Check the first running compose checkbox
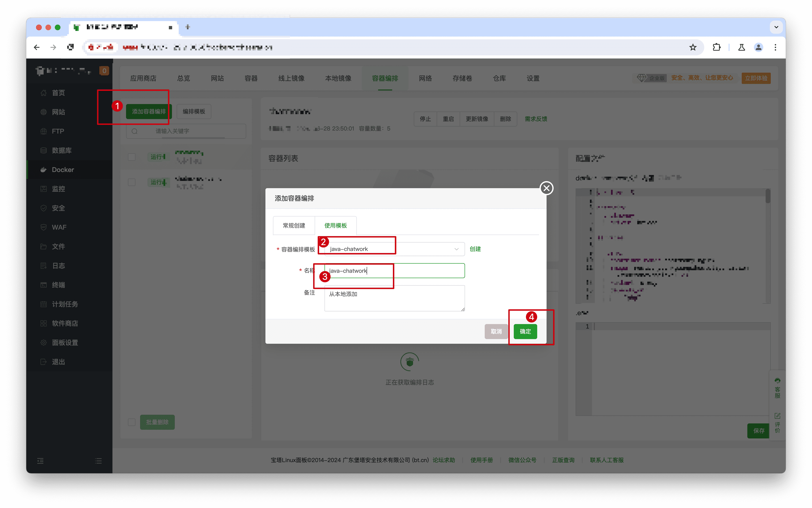This screenshot has width=812, height=508. 132,157
